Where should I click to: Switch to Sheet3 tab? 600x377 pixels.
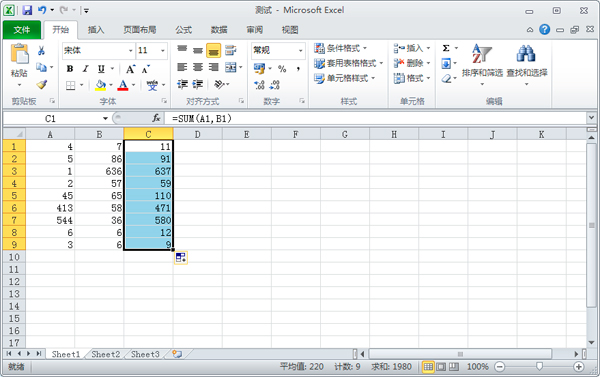coord(145,354)
